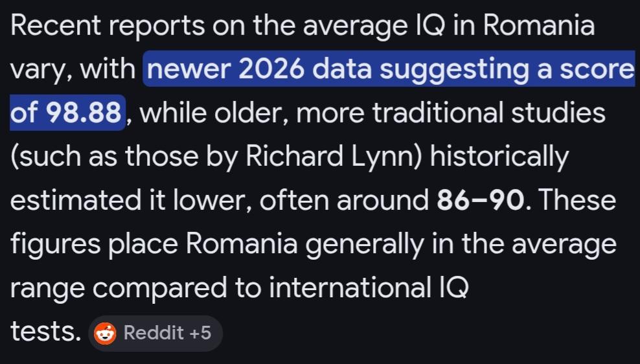Click the word "vary" on second line

[x=37, y=69]
